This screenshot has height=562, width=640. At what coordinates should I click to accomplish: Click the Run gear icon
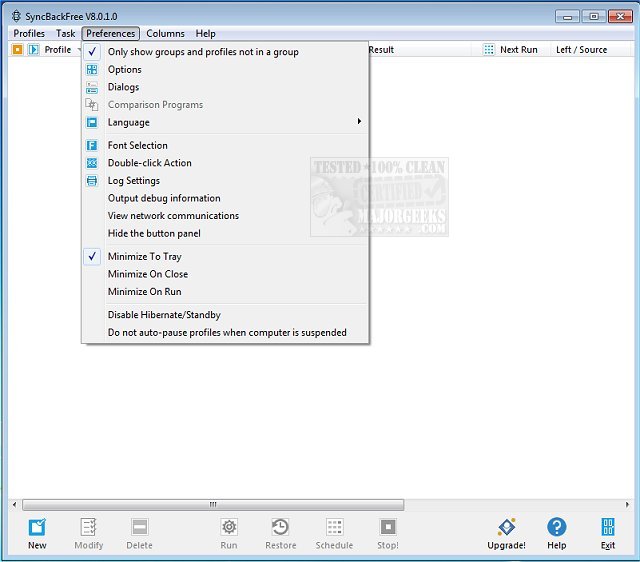(229, 527)
